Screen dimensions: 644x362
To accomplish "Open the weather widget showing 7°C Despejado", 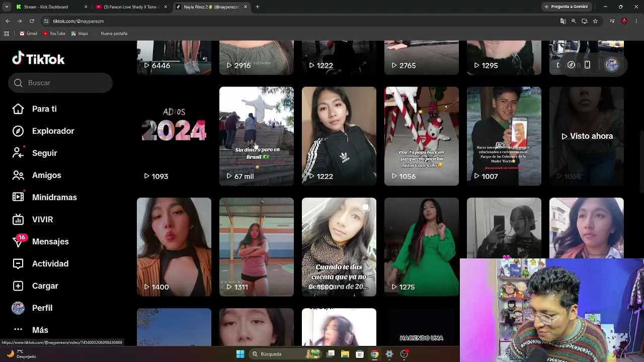I will [x=21, y=354].
